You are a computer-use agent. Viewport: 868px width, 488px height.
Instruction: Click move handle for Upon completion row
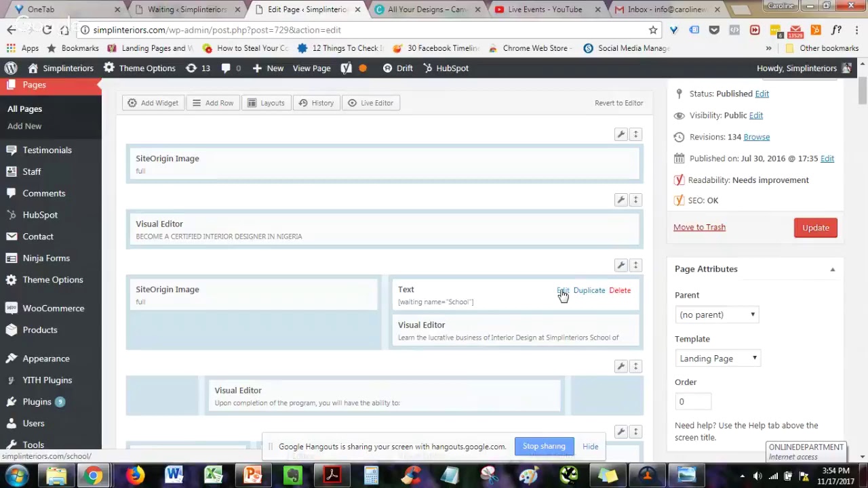pos(635,366)
